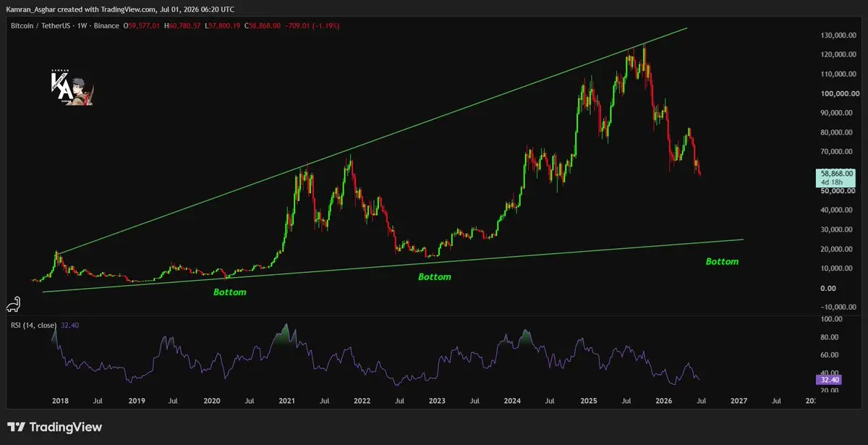Click the 80,000.00 price axis label
The width and height of the screenshot is (868, 445).
pyautogui.click(x=835, y=133)
